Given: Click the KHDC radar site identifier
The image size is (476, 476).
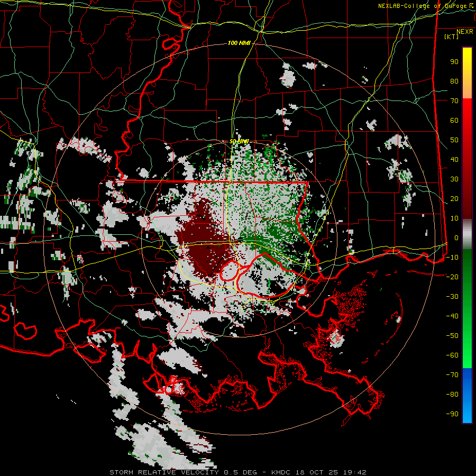Looking at the screenshot, I should [x=281, y=472].
